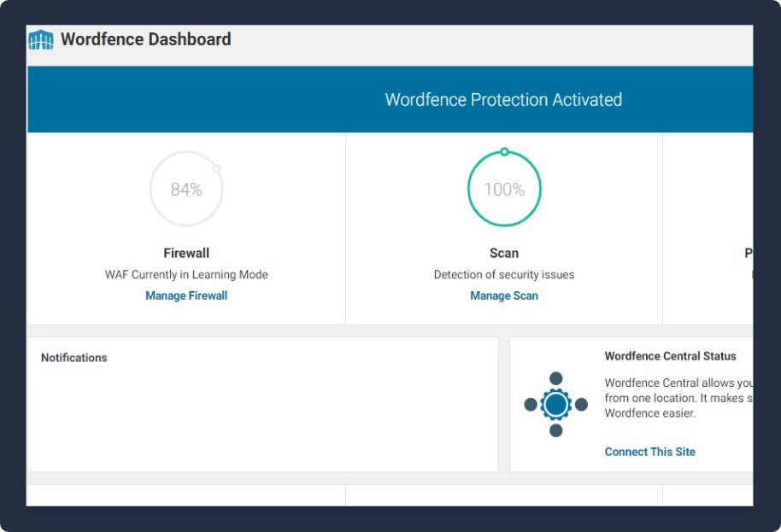
Task: Click the Wordfence fence logo icon
Action: (x=40, y=39)
